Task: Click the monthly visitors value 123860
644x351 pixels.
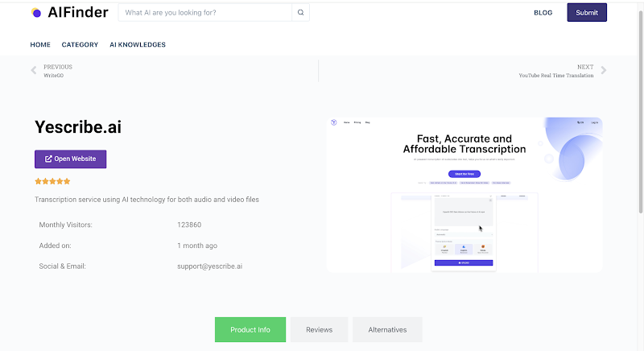Action: [189, 225]
